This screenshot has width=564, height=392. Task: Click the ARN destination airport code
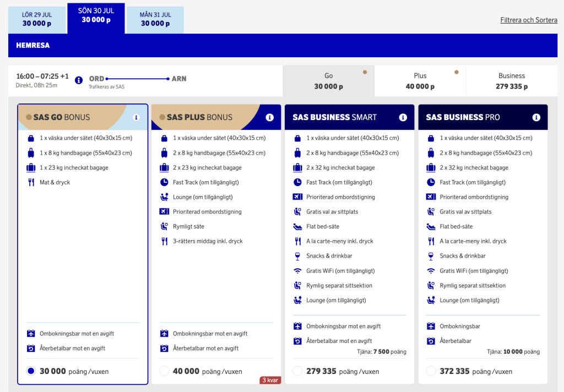179,79
